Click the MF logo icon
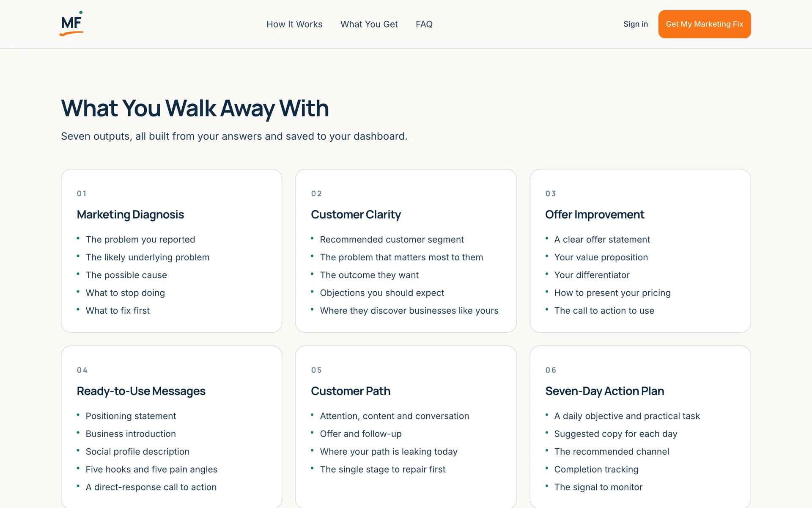 (71, 24)
